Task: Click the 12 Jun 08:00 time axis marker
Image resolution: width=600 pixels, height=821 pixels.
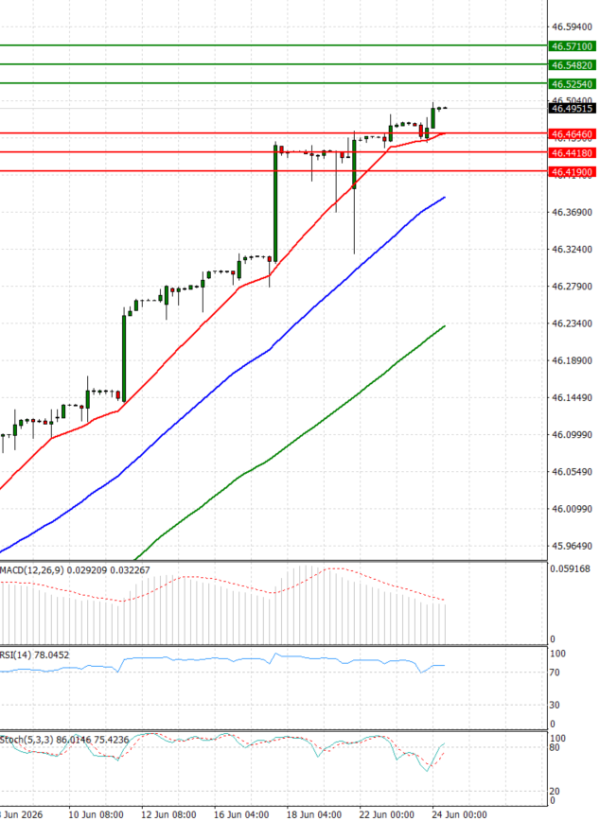Action: [169, 815]
